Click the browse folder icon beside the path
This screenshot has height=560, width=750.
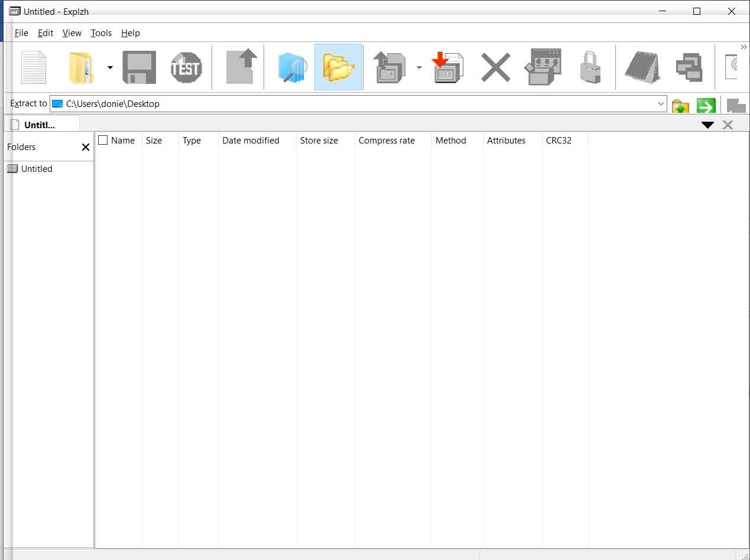coord(680,106)
